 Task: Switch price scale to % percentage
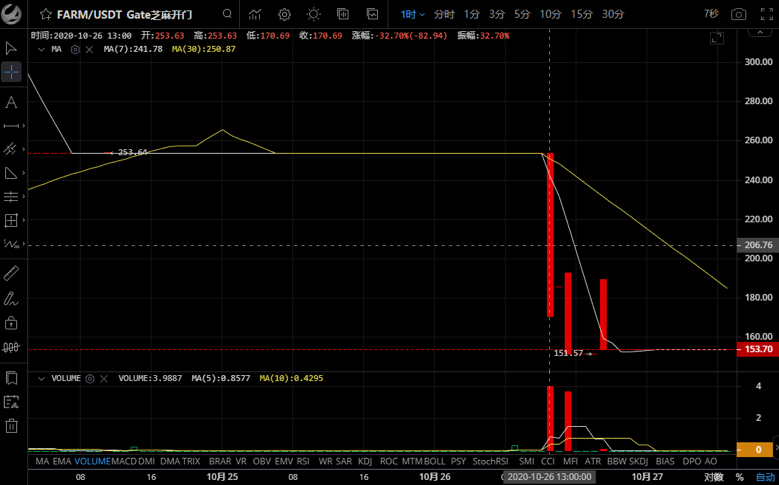point(739,477)
